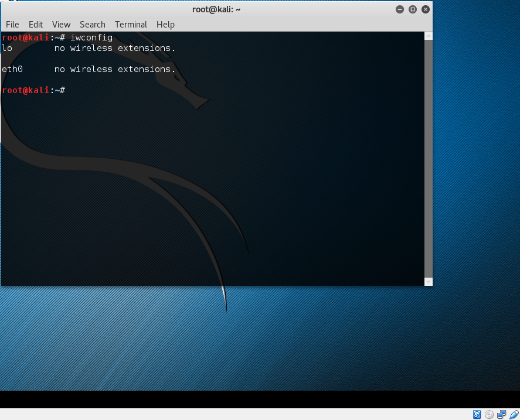520x420 pixels.
Task: Maximize the root@kali terminal window
Action: pos(413,9)
